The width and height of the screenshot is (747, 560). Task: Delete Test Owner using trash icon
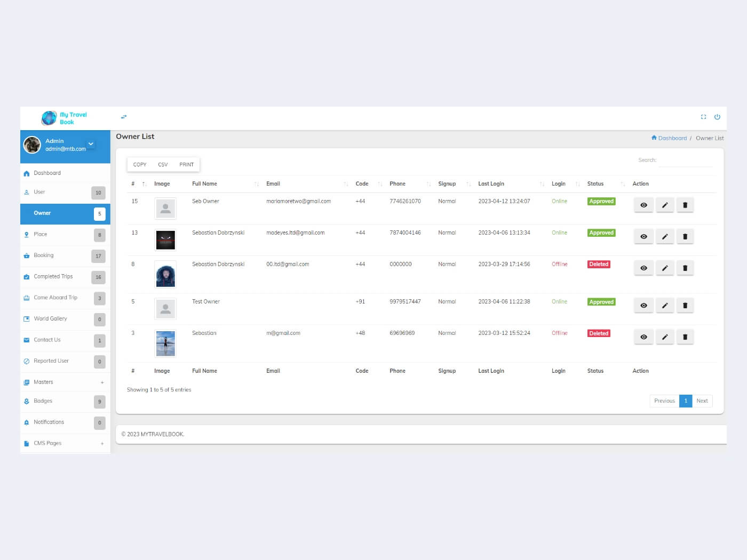[685, 306]
